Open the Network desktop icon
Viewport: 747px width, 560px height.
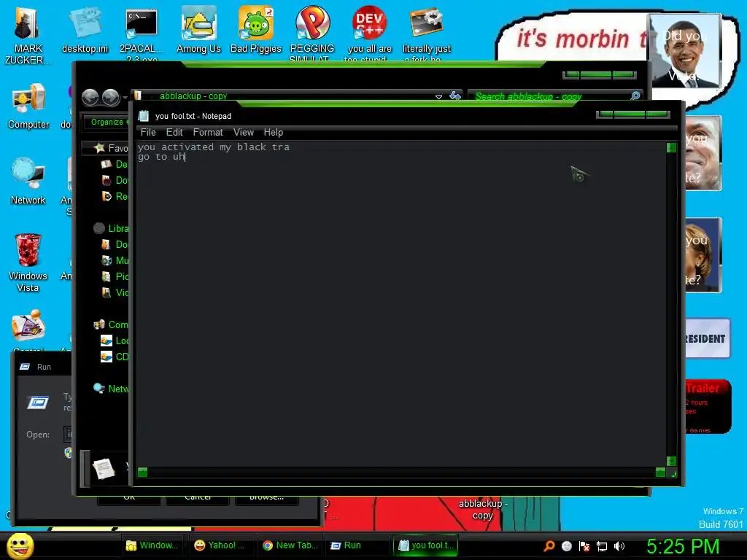28,181
